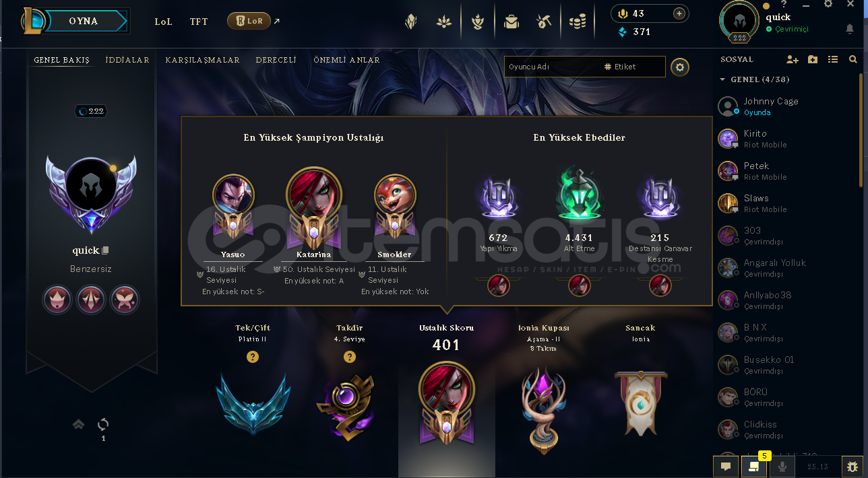868x478 pixels.
Task: Open the friends list view options icon
Action: click(833, 59)
